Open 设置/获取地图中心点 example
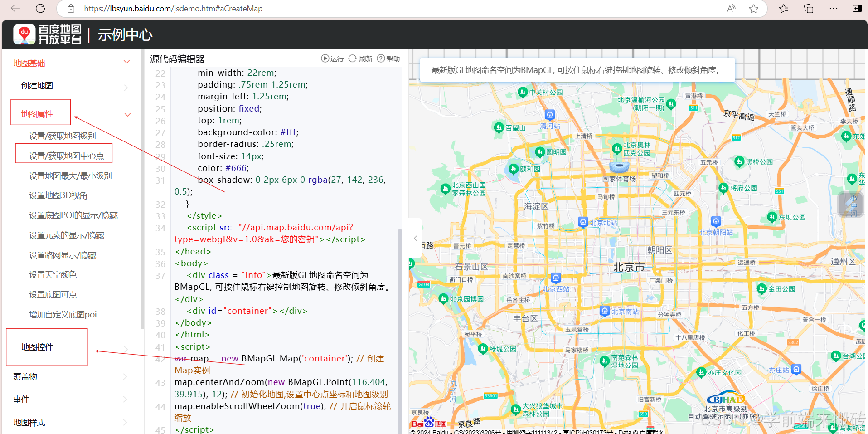The image size is (868, 434). coord(67,156)
